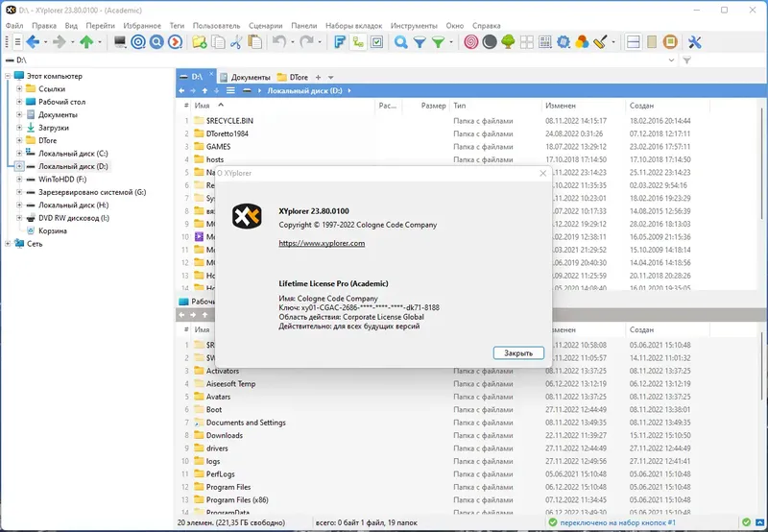Click the colored circles color filter icon
Image resolution: width=768 pixels, height=532 pixels.
pyautogui.click(x=582, y=42)
